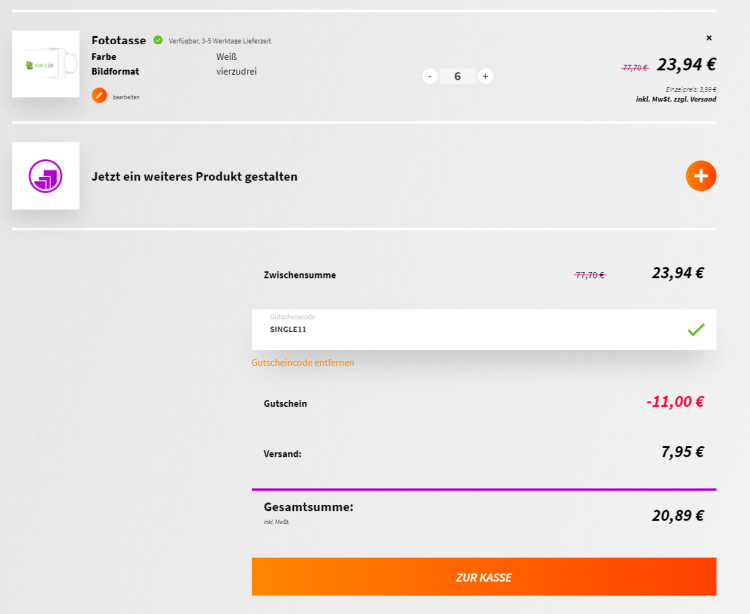Click the Zwischensumme amount 23,94 €
This screenshot has width=750, height=614.
[678, 273]
